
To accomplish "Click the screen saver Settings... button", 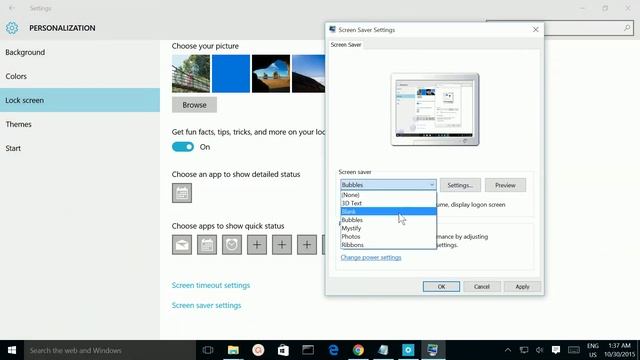I will click(x=460, y=185).
